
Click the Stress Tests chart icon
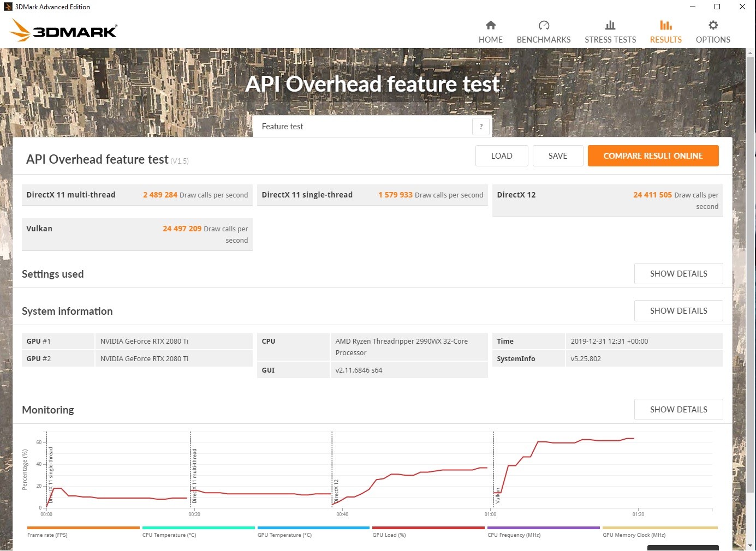[610, 25]
